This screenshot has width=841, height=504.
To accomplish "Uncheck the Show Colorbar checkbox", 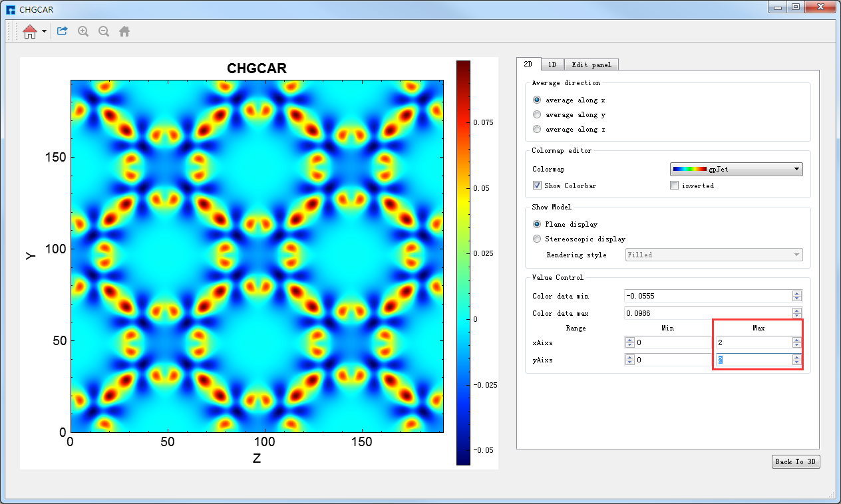I will click(x=537, y=186).
